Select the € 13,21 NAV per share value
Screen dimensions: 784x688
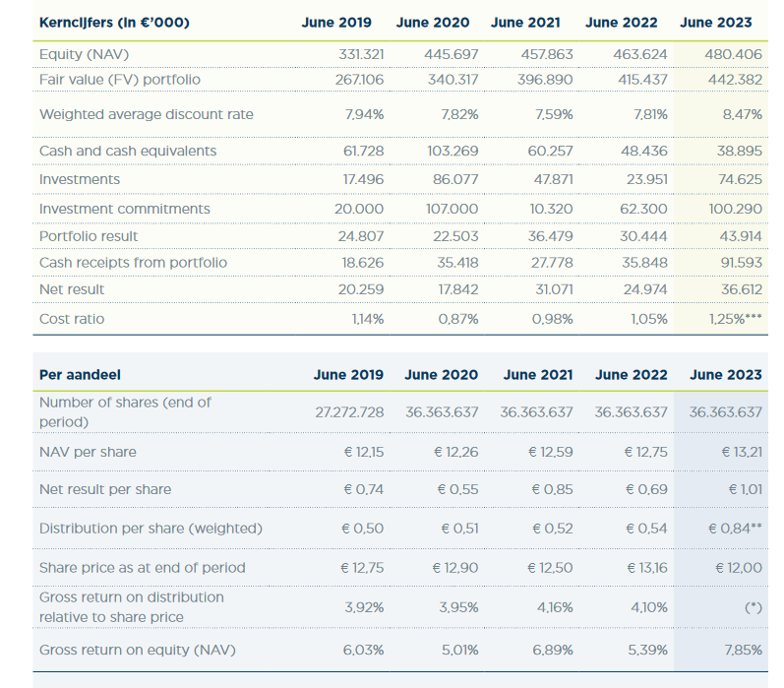tap(740, 452)
